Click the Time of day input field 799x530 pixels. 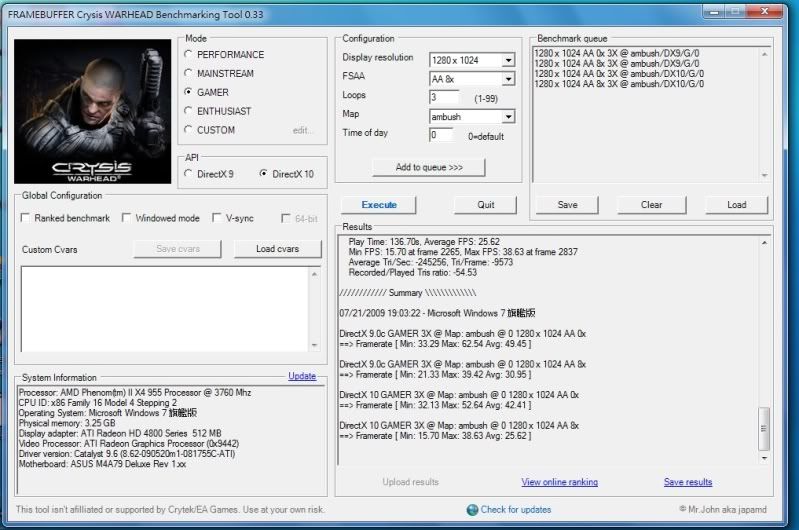click(441, 135)
